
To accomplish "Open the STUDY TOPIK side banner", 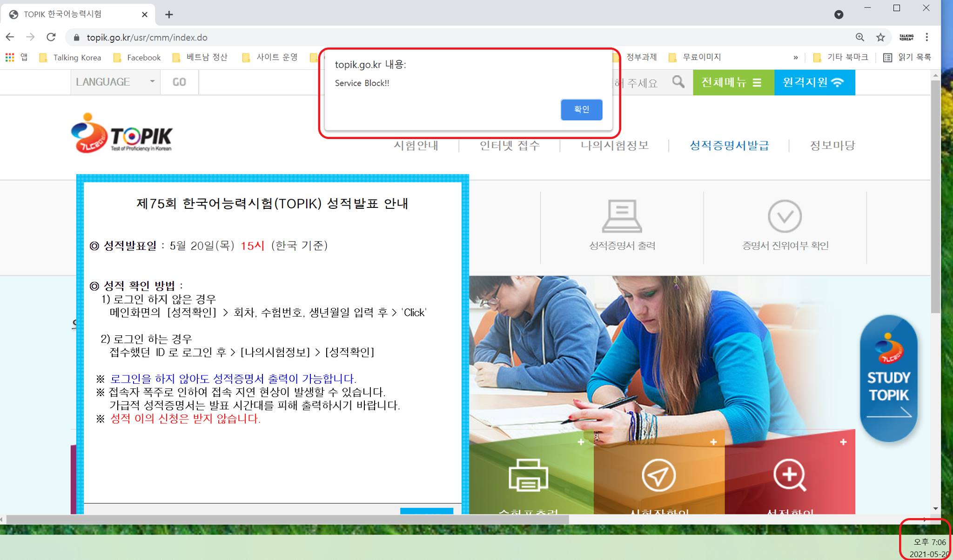I will (x=889, y=378).
